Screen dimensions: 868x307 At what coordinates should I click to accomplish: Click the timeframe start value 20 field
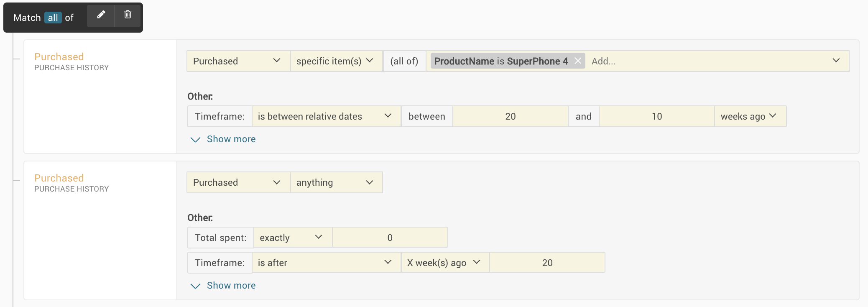pos(510,116)
